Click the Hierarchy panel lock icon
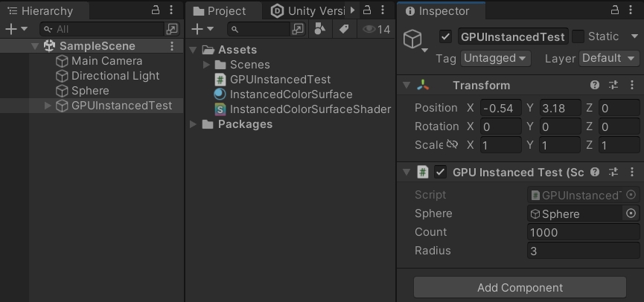 (x=156, y=10)
